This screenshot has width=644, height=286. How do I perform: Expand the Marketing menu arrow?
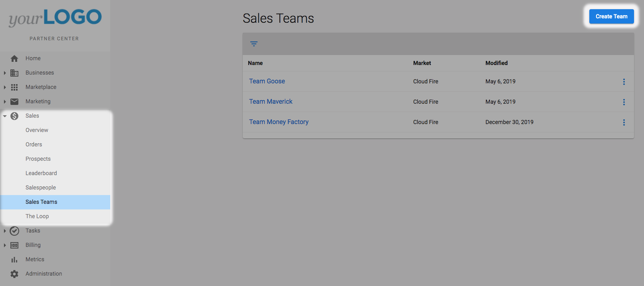pyautogui.click(x=5, y=102)
